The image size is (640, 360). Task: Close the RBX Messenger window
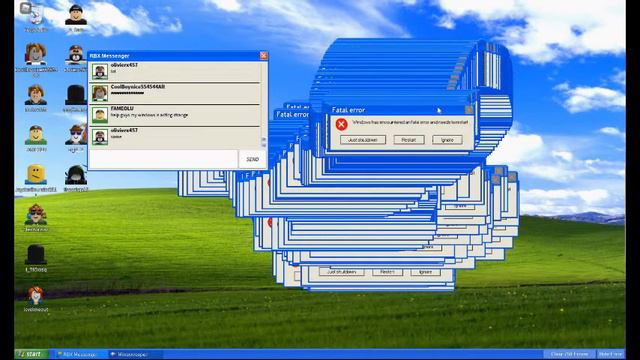click(264, 56)
